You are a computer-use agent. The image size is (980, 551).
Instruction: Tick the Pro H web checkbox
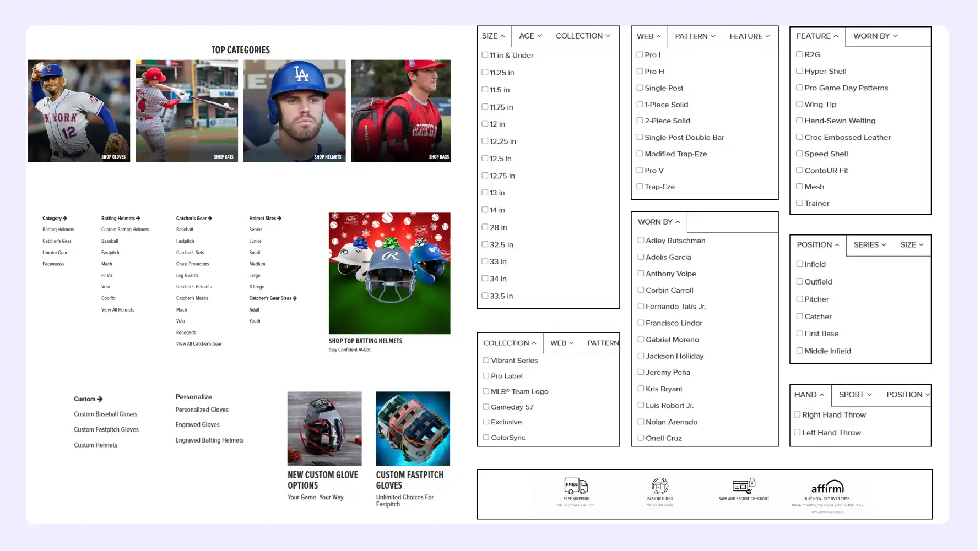tap(640, 71)
